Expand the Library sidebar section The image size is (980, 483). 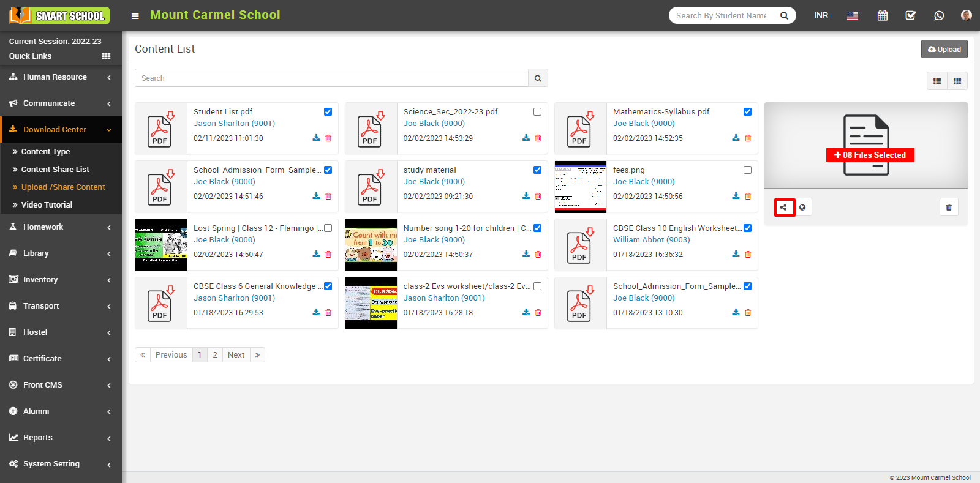click(61, 253)
